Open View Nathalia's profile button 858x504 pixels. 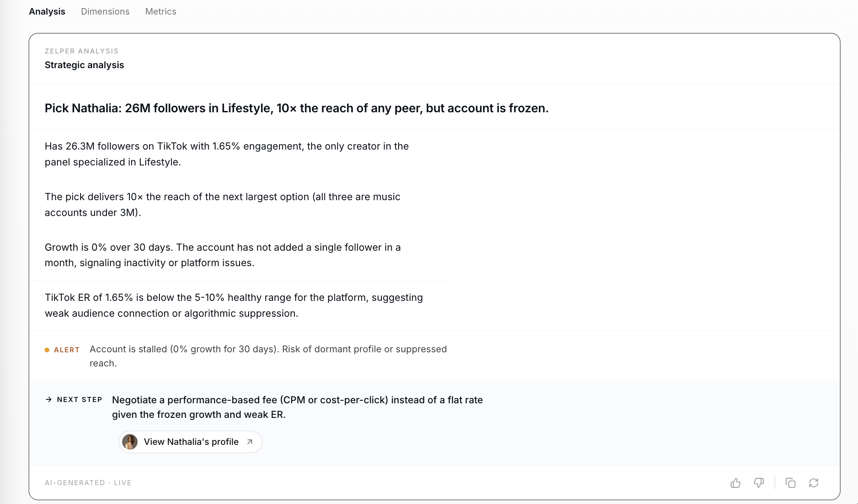click(190, 442)
